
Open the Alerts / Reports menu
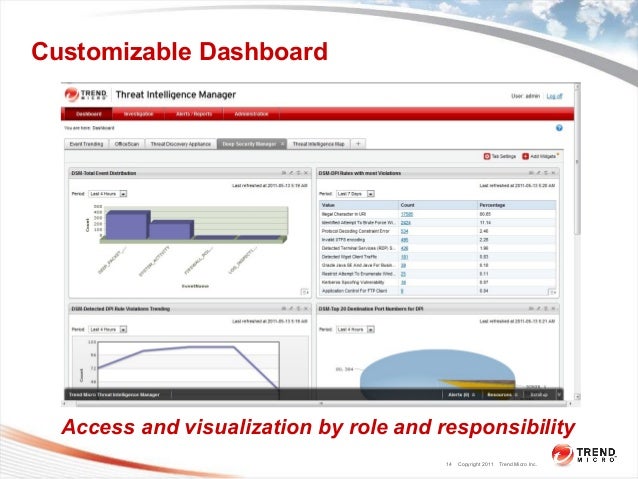194,114
